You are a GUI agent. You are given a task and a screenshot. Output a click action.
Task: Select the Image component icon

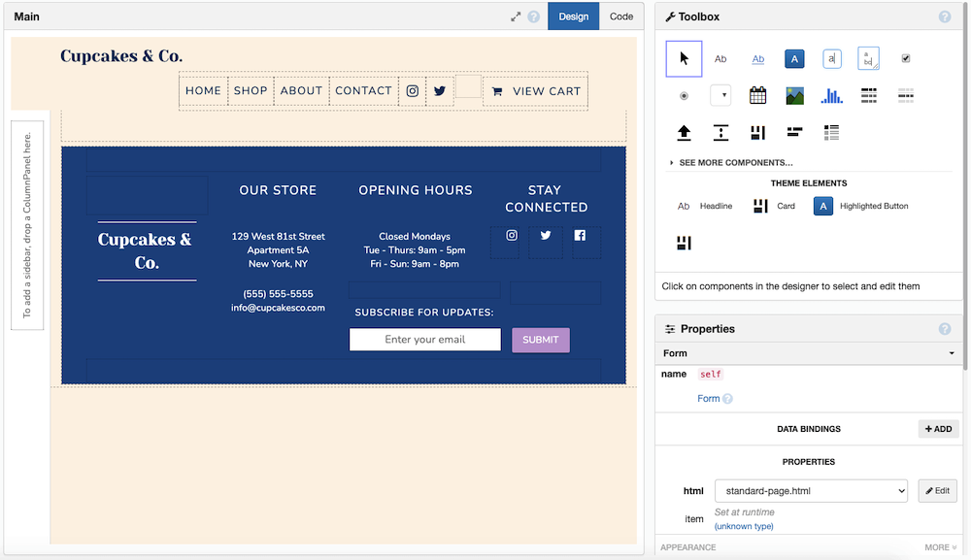pyautogui.click(x=794, y=95)
